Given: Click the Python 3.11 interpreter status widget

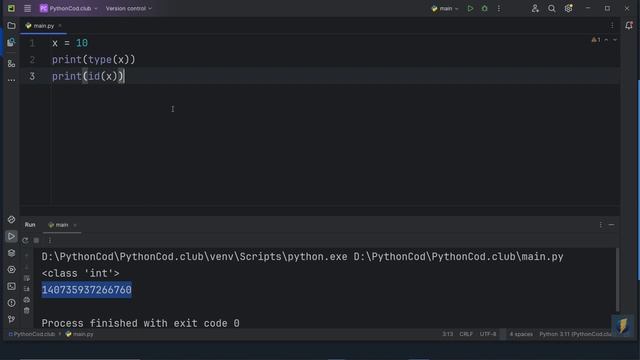Looking at the screenshot, I should (x=576, y=334).
